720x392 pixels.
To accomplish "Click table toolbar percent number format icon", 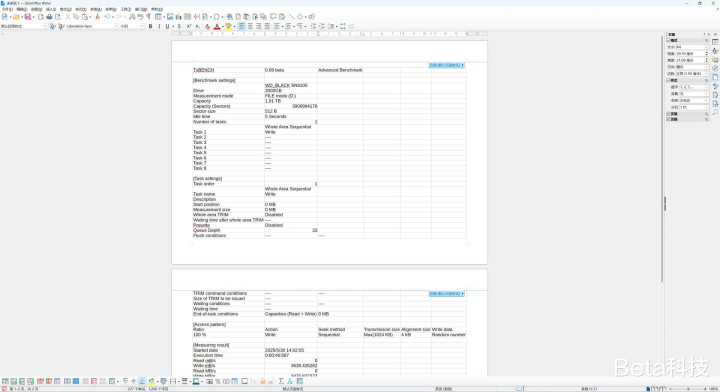I will pyautogui.click(x=218, y=381).
